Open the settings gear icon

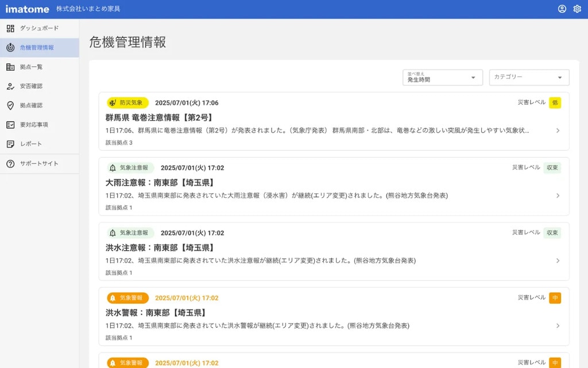click(577, 9)
